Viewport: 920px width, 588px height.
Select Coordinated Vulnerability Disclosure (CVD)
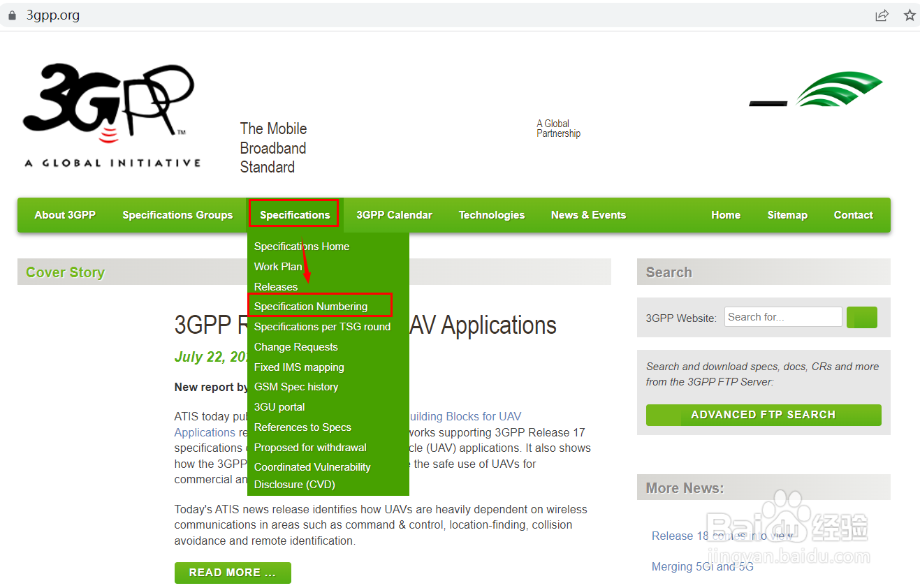(312, 476)
